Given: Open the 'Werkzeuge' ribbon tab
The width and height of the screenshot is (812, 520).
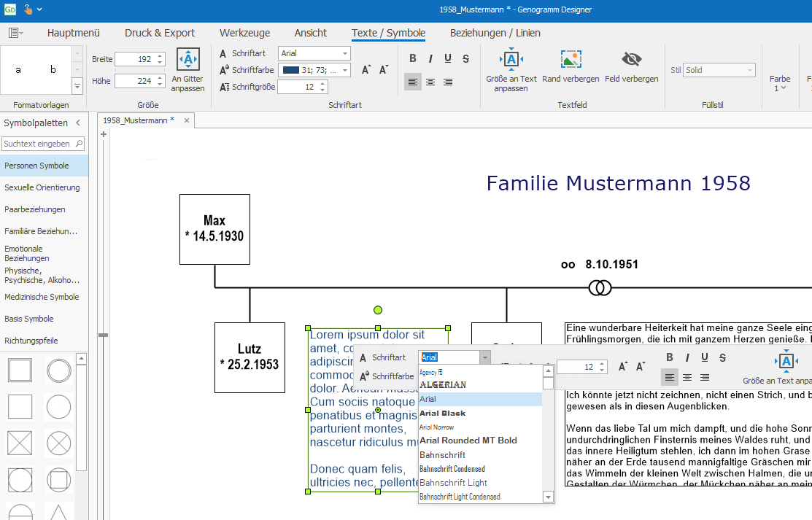Looking at the screenshot, I should (244, 33).
